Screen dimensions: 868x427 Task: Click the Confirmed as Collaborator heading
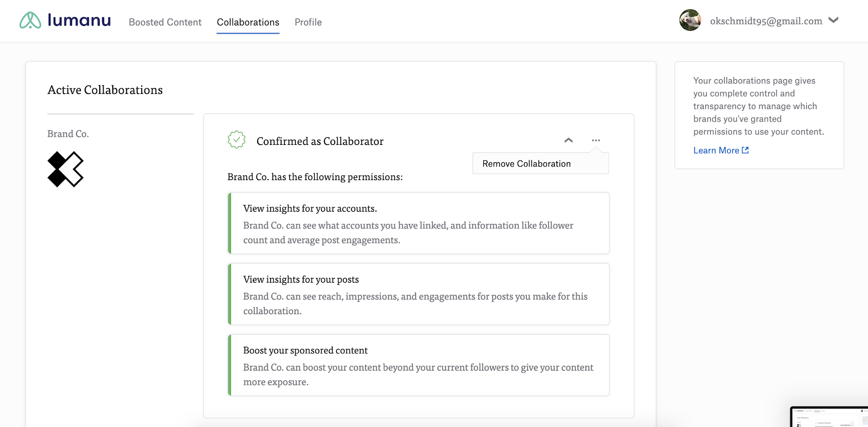(x=320, y=141)
